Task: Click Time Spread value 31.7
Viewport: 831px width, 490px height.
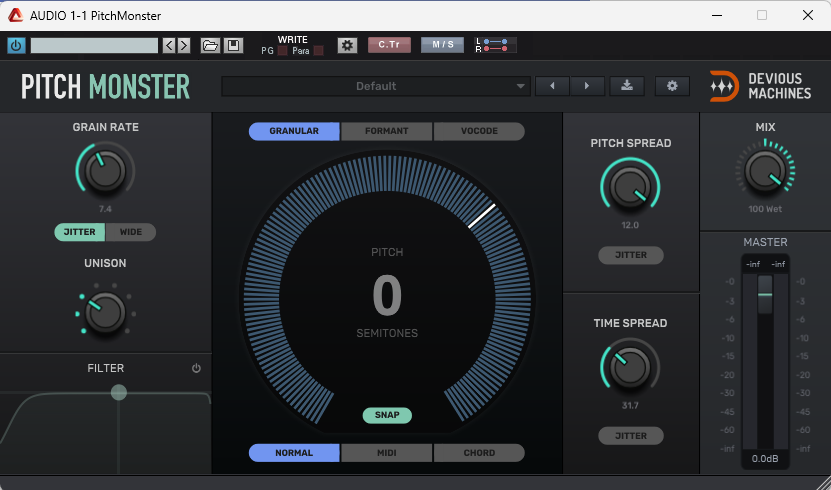Action: 630,406
